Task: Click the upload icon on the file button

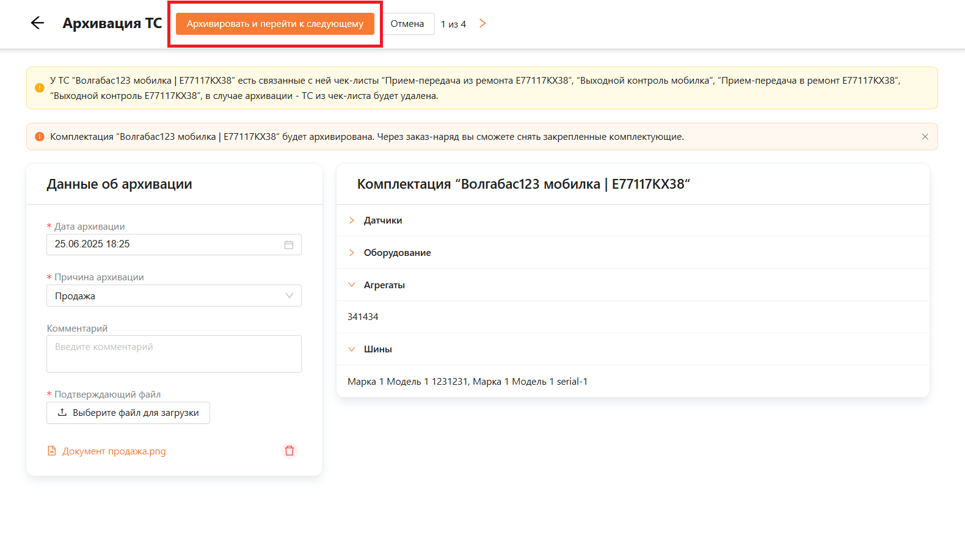Action: pos(62,413)
